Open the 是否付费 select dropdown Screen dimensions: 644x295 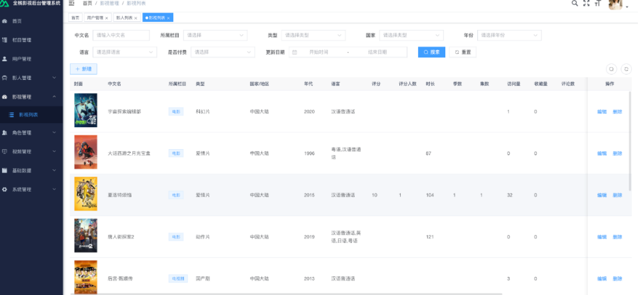[223, 52]
